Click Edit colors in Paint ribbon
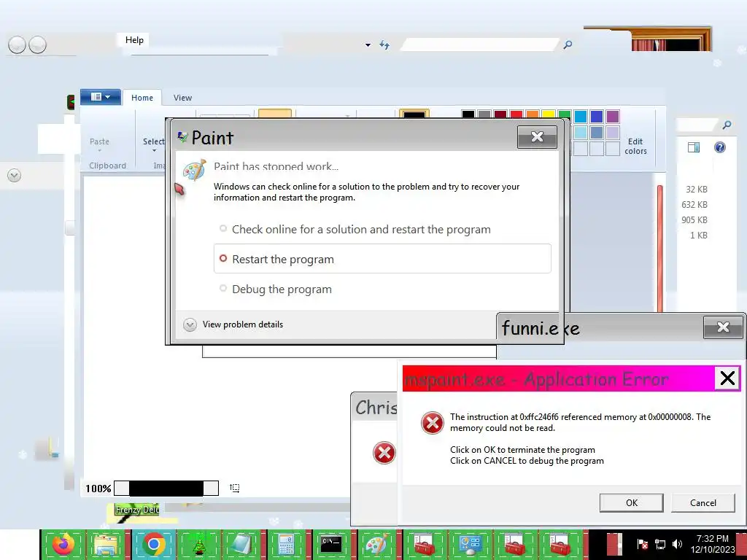 [x=635, y=146]
